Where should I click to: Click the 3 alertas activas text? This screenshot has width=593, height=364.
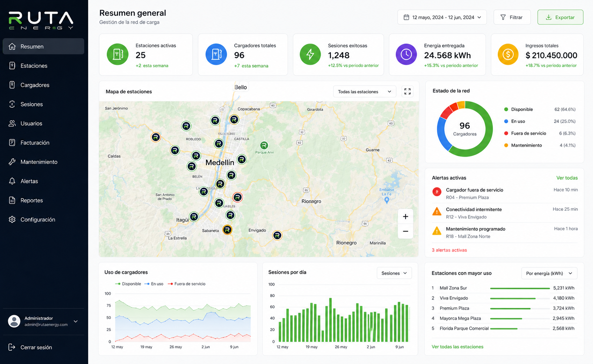(x=449, y=250)
